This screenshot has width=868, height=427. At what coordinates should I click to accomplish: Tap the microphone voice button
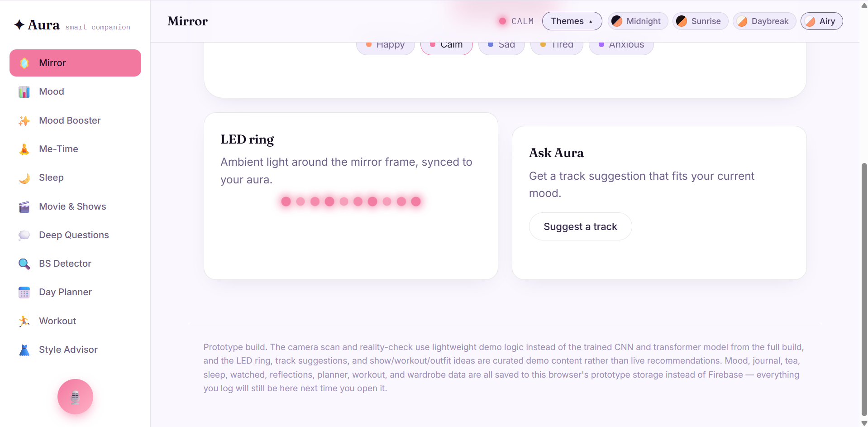(x=75, y=397)
